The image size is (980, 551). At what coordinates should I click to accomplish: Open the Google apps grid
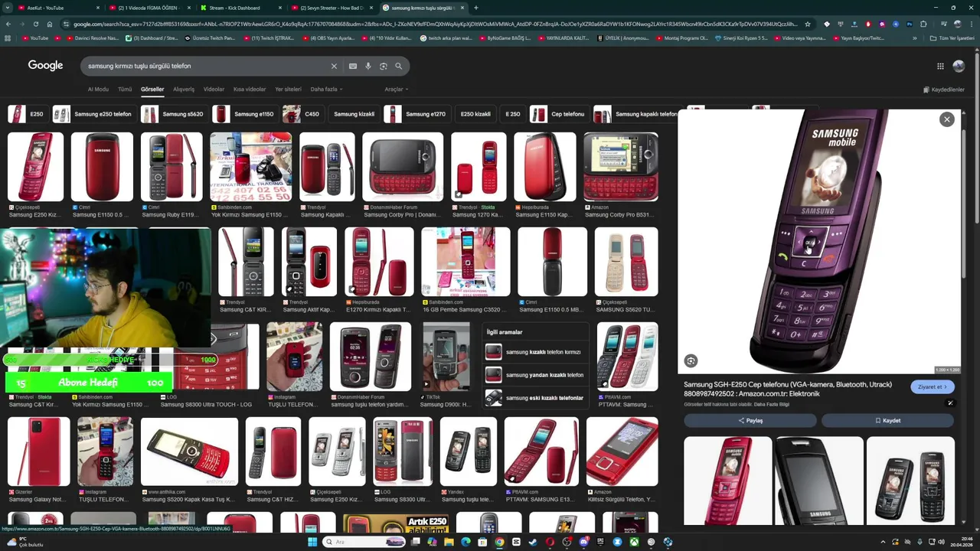(940, 66)
